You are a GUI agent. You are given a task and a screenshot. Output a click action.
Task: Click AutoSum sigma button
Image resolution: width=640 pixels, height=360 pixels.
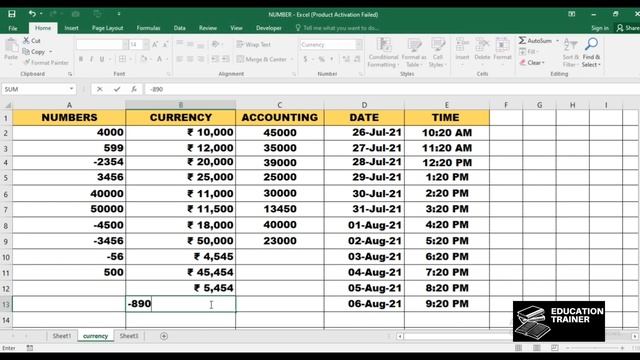click(535, 40)
